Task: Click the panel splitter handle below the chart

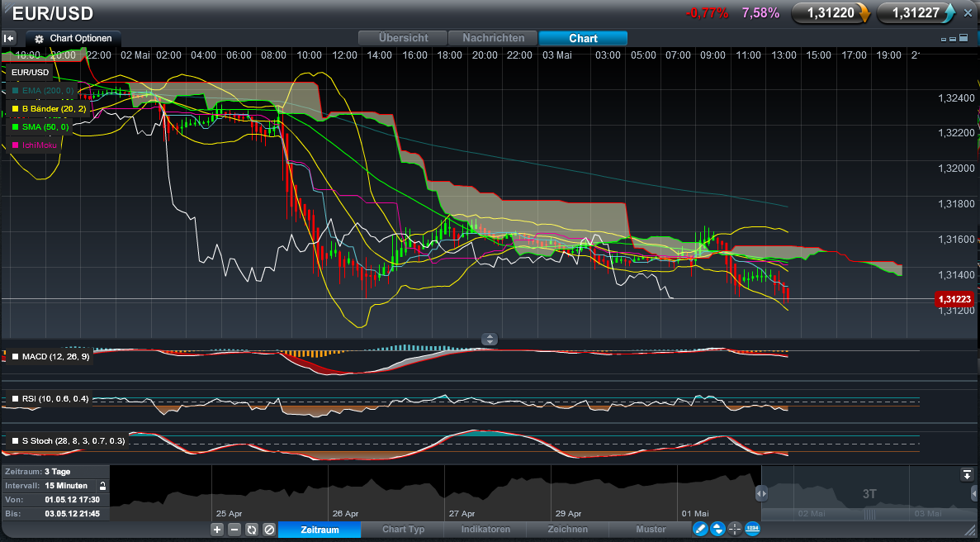Action: [x=490, y=340]
